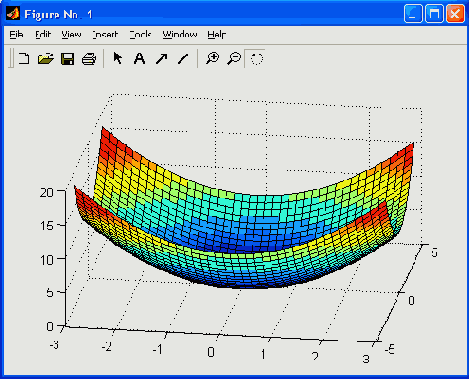Open the File menu
The image size is (469, 379).
[16, 34]
